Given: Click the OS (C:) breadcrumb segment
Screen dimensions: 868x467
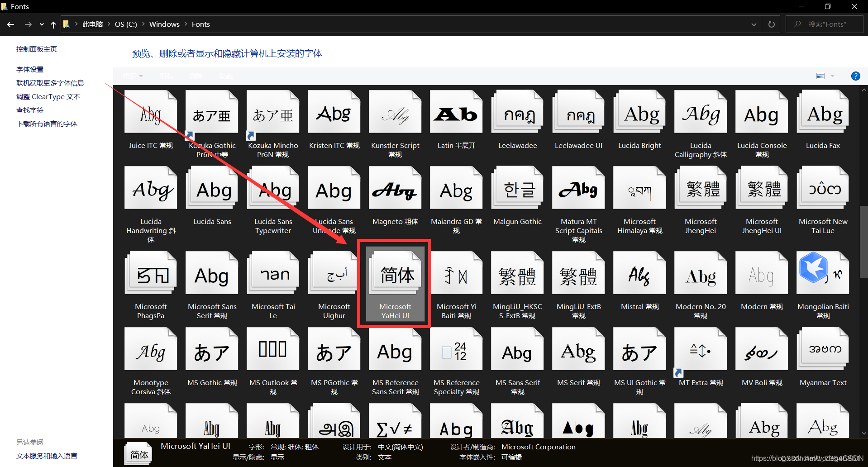Looking at the screenshot, I should 126,24.
